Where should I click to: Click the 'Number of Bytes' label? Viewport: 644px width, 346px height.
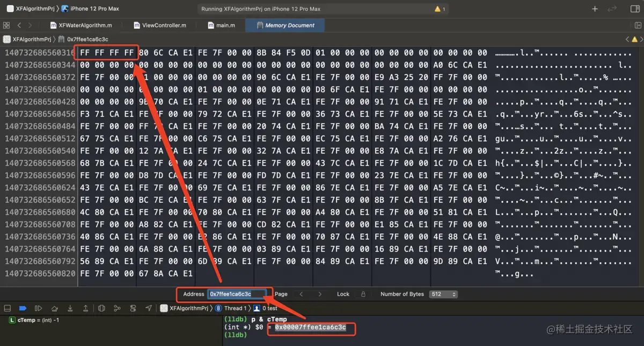402,294
